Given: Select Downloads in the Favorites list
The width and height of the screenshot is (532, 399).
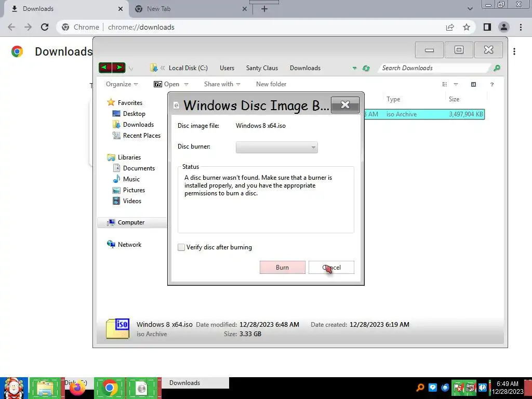Looking at the screenshot, I should pyautogui.click(x=138, y=125).
